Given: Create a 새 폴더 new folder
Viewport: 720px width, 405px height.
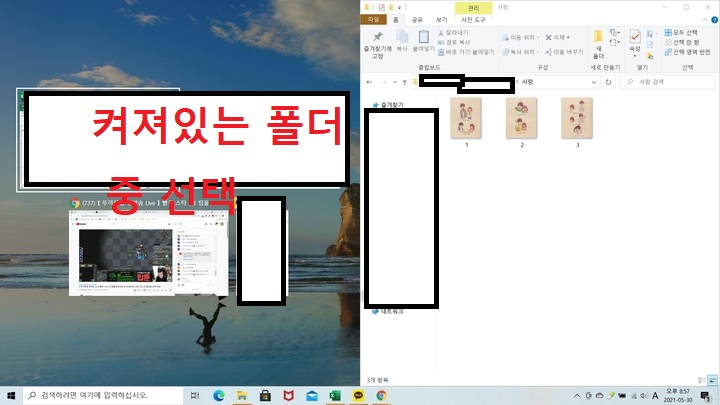Looking at the screenshot, I should [x=598, y=45].
